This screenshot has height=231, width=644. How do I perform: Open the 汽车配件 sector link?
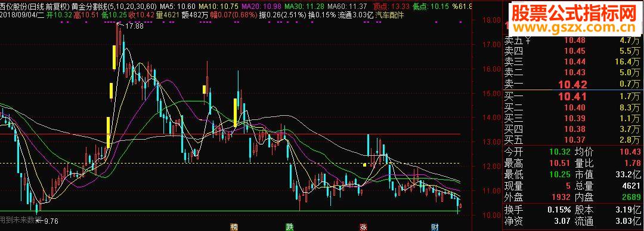pyautogui.click(x=389, y=15)
